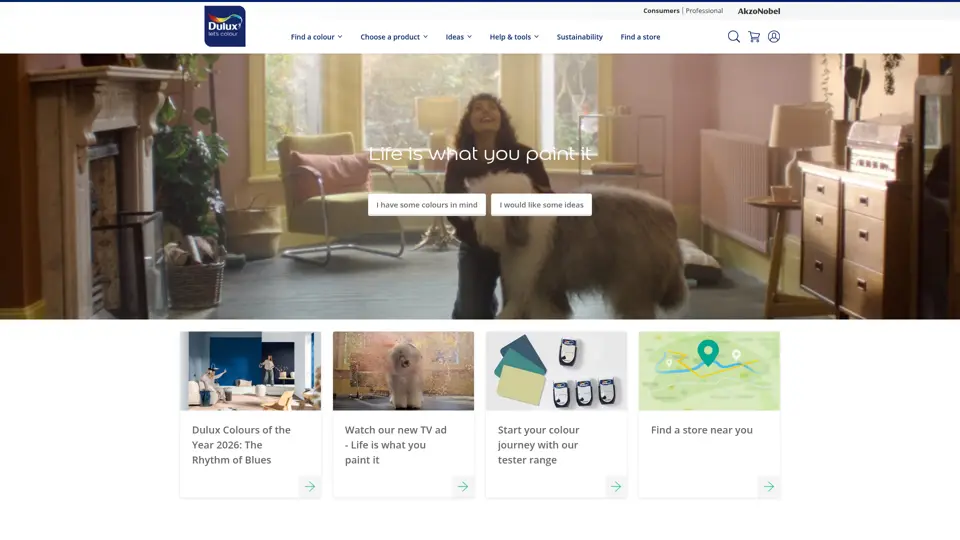The image size is (960, 540).
Task: Click 'I would like some ideas' button
Action: click(x=541, y=204)
